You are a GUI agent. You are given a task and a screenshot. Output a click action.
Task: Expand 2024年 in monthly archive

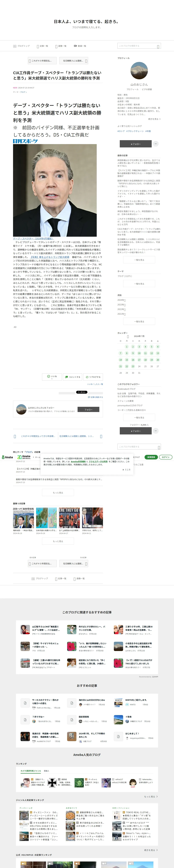click(x=121, y=300)
